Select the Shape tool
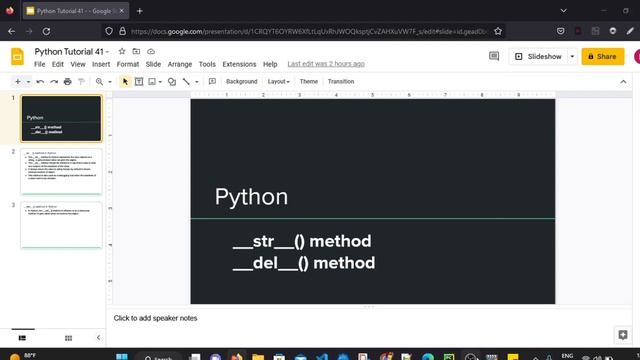 point(172,82)
